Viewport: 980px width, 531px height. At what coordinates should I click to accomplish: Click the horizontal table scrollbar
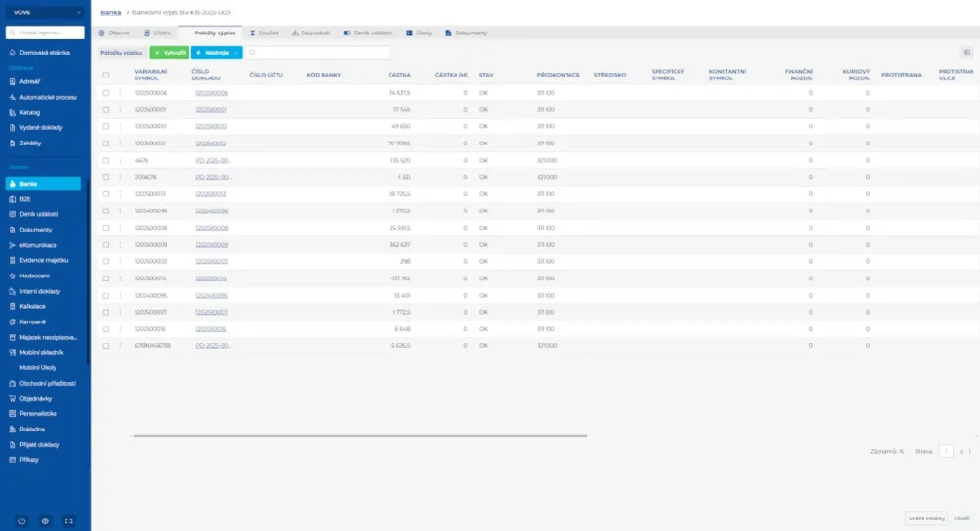pyautogui.click(x=359, y=435)
